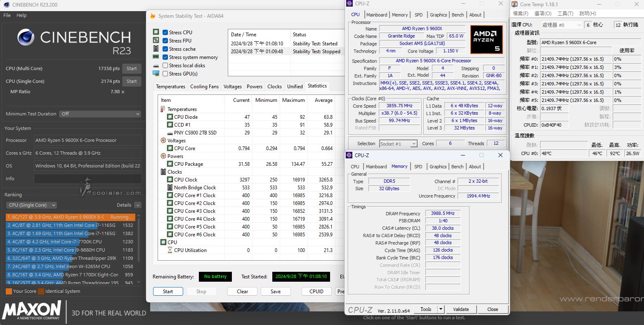This screenshot has width=644, height=325.
Task: Open the Cinebench Help menu
Action: (21, 15)
